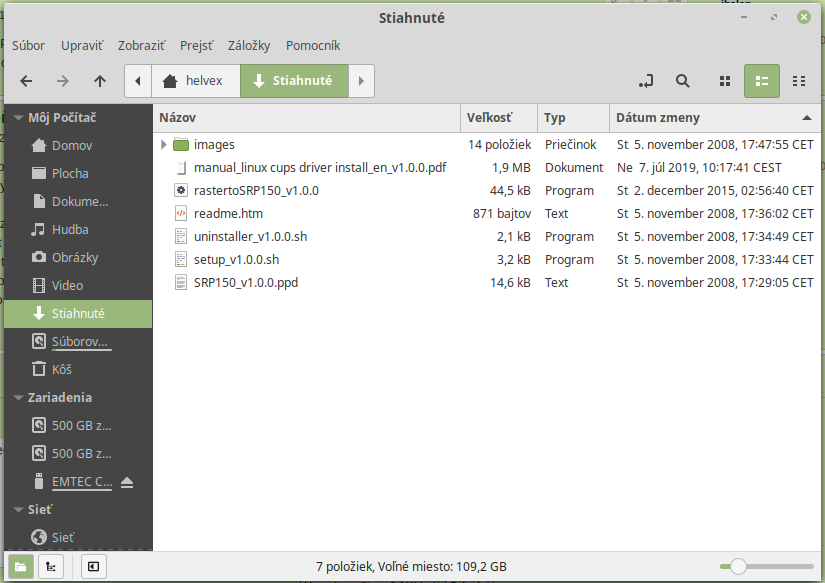Switch to icon view

click(725, 81)
